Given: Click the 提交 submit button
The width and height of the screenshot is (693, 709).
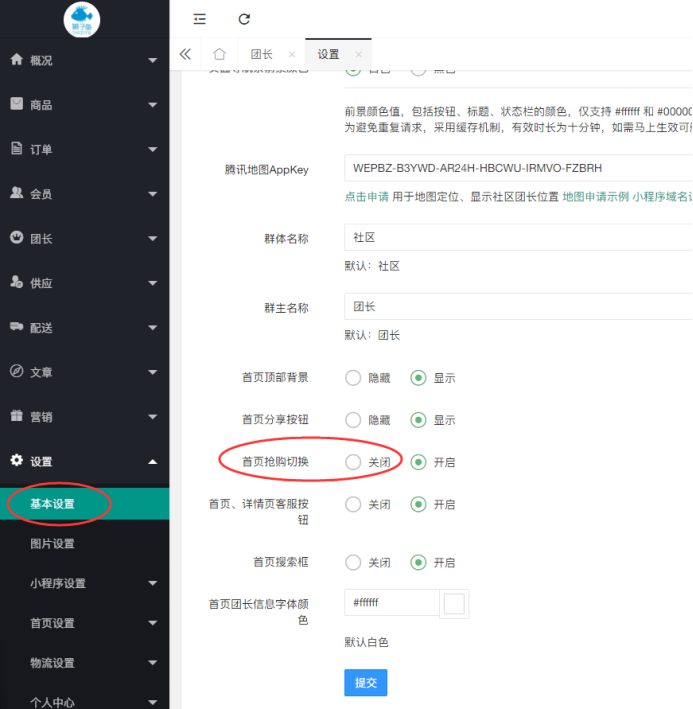Looking at the screenshot, I should (x=365, y=682).
